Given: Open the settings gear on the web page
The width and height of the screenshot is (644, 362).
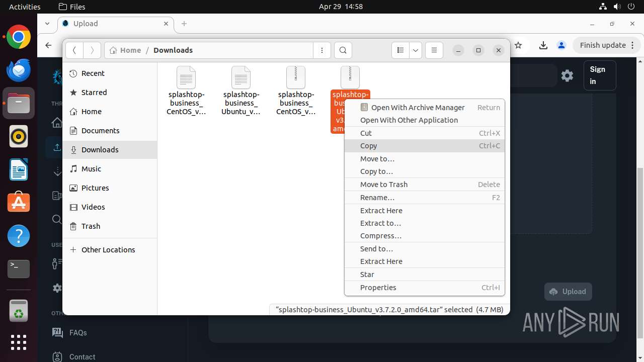Looking at the screenshot, I should pos(567,75).
